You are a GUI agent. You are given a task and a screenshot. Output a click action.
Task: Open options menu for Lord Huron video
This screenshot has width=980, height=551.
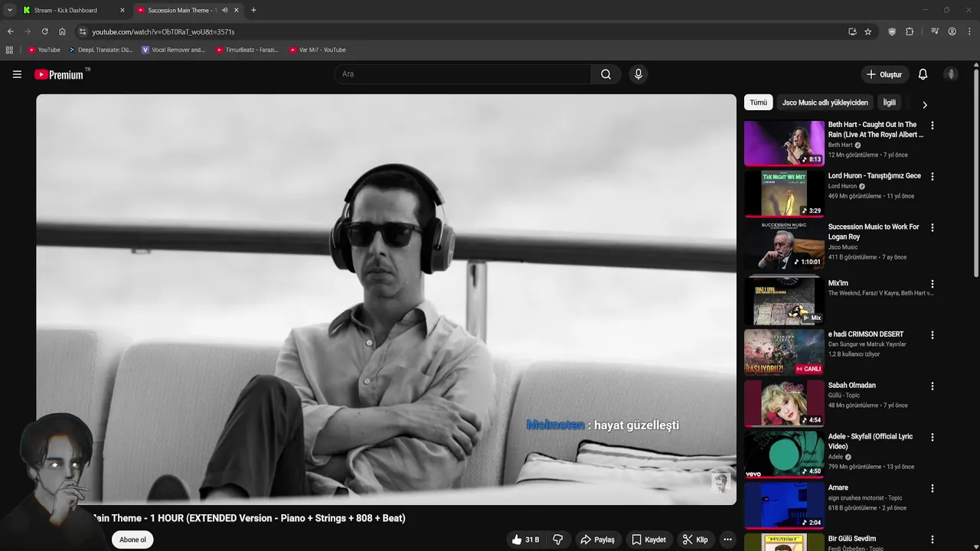[932, 177]
